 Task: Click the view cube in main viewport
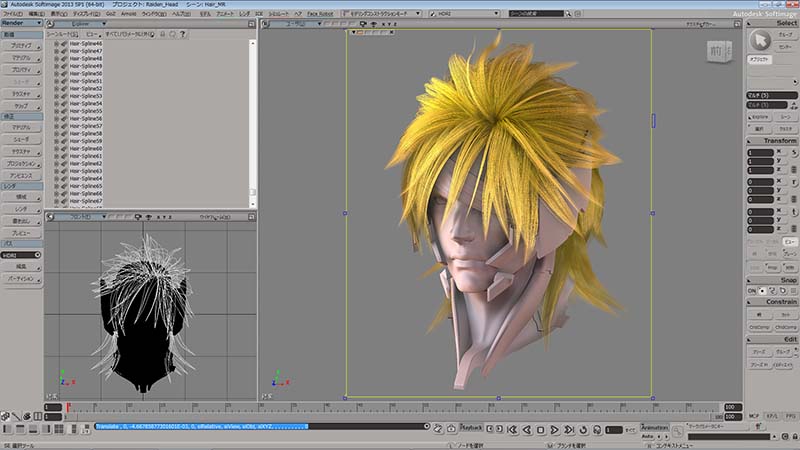719,51
